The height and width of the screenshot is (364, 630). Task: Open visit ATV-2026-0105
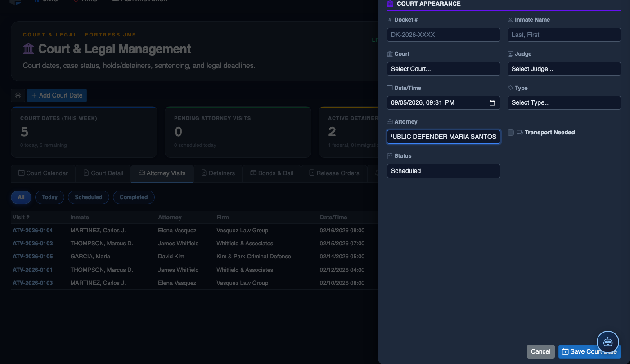[x=33, y=257]
